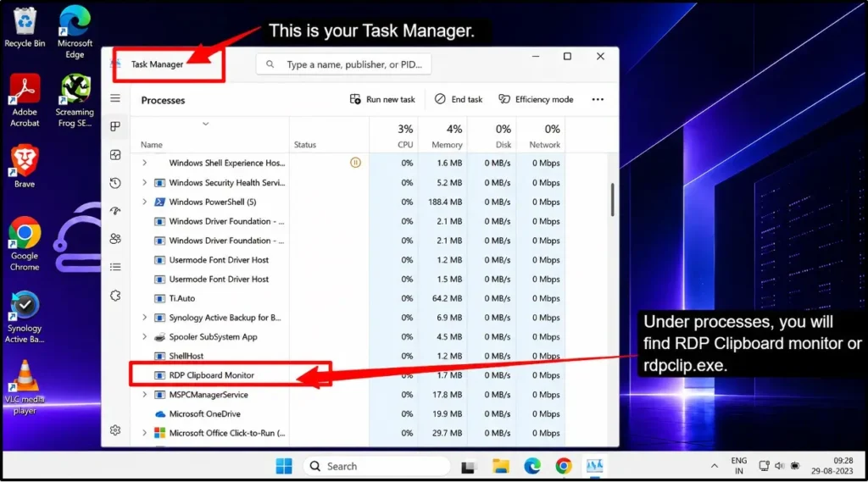Open the Services sidebar icon
Screen dimensions: 868x482
(x=115, y=296)
